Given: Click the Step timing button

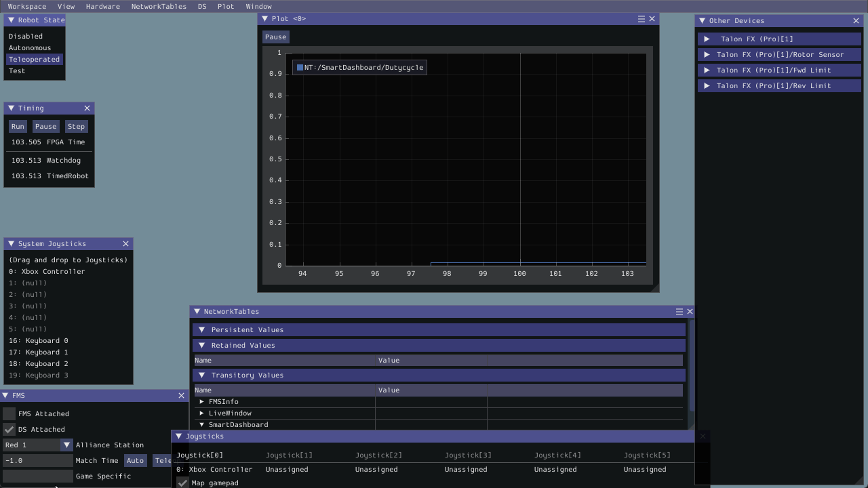Looking at the screenshot, I should pos(76,126).
